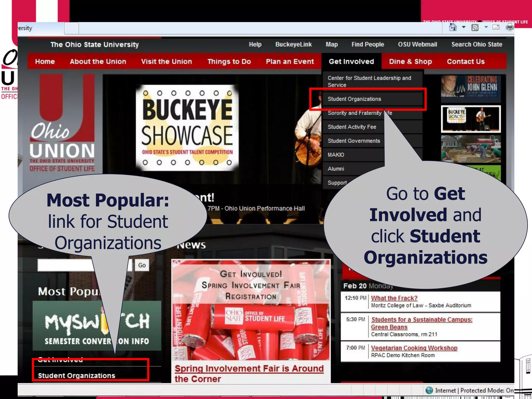Open The Ohio State University header link
Image resolution: width=532 pixels, height=399 pixels.
pos(95,44)
